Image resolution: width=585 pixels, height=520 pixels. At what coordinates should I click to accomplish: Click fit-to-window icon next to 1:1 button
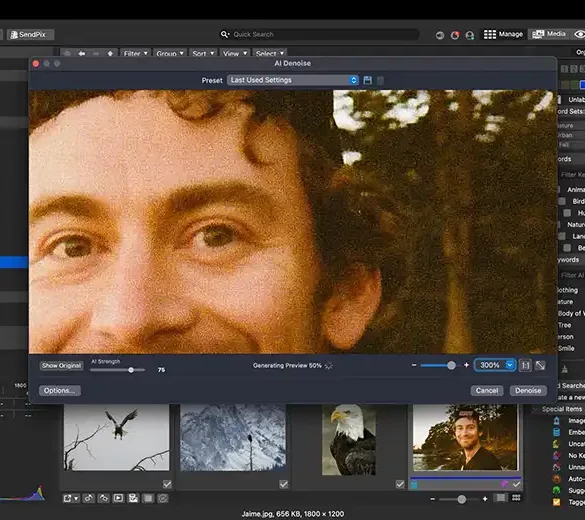tap(540, 365)
